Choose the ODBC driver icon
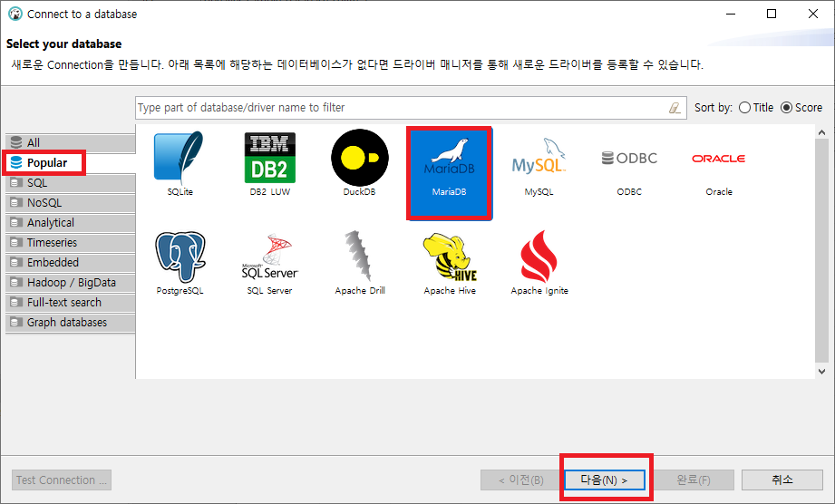 629,158
